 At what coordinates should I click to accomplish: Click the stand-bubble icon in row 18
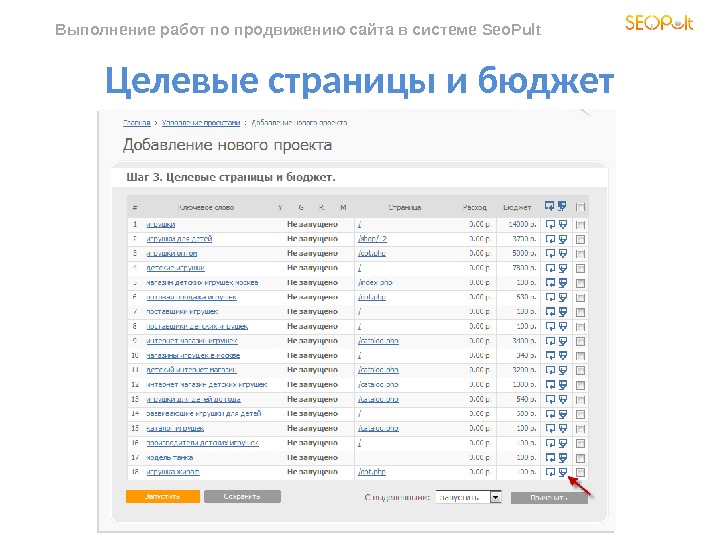tap(563, 472)
